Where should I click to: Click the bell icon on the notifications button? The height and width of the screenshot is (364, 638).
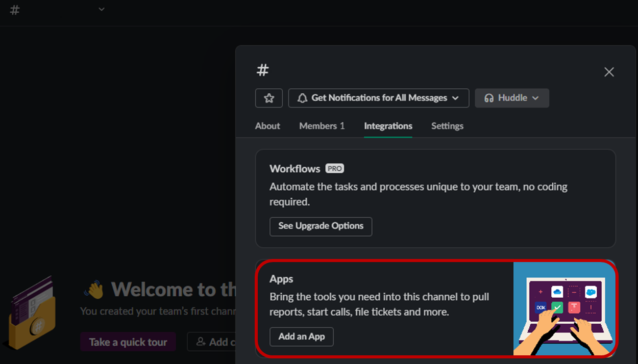[x=302, y=98]
